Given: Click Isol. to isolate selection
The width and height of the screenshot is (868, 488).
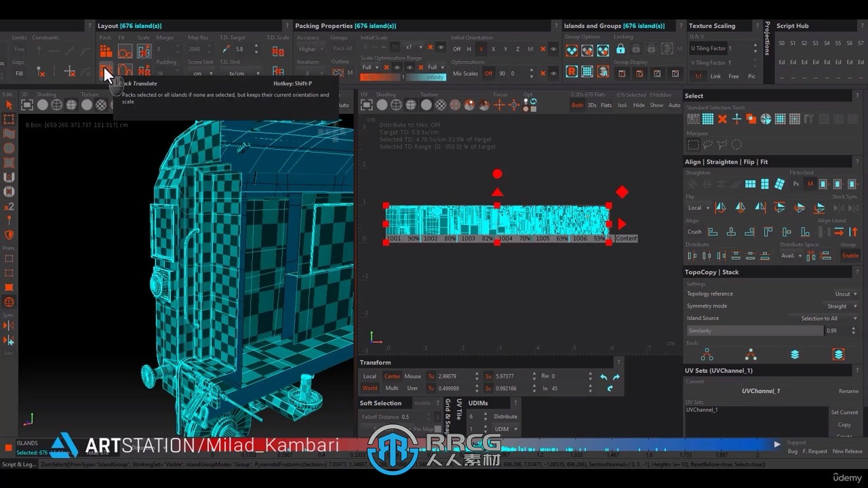Looking at the screenshot, I should pyautogui.click(x=623, y=105).
